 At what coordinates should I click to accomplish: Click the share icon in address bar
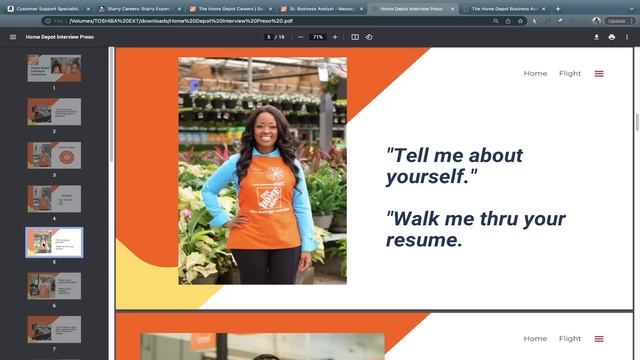tap(508, 21)
